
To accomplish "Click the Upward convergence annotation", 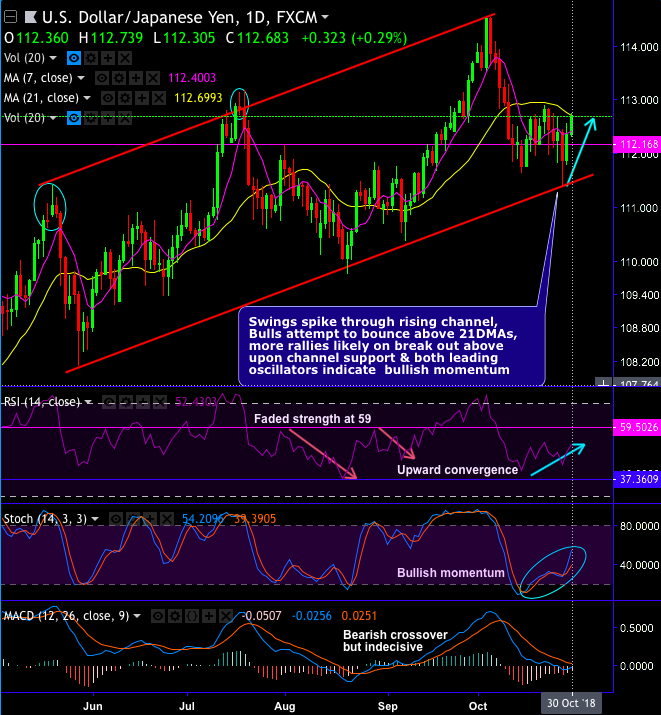I will [x=457, y=470].
